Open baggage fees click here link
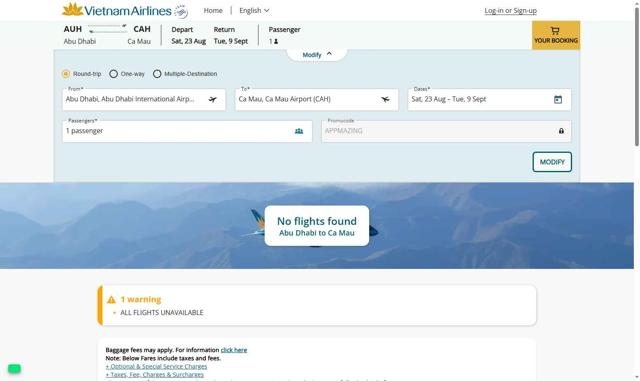This screenshot has width=640, height=381. coord(234,350)
